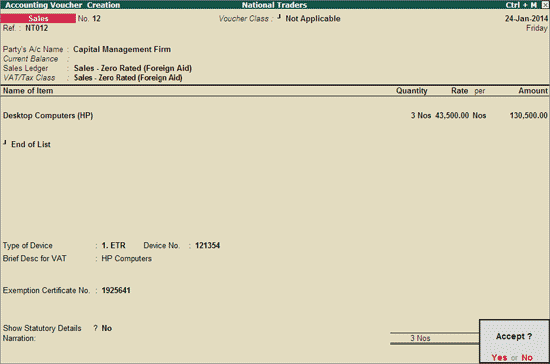Select the Sales Ledger Zero Rated field
The image size is (550, 364).
pyautogui.click(x=133, y=68)
